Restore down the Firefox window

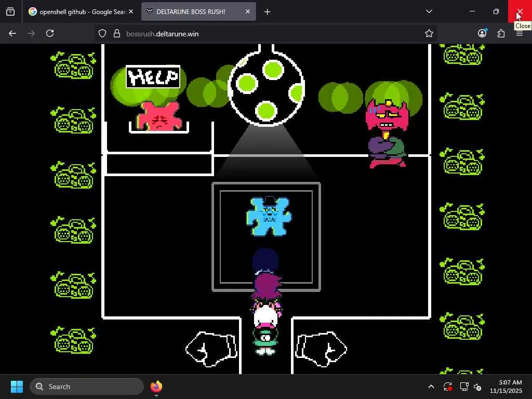[x=496, y=11]
